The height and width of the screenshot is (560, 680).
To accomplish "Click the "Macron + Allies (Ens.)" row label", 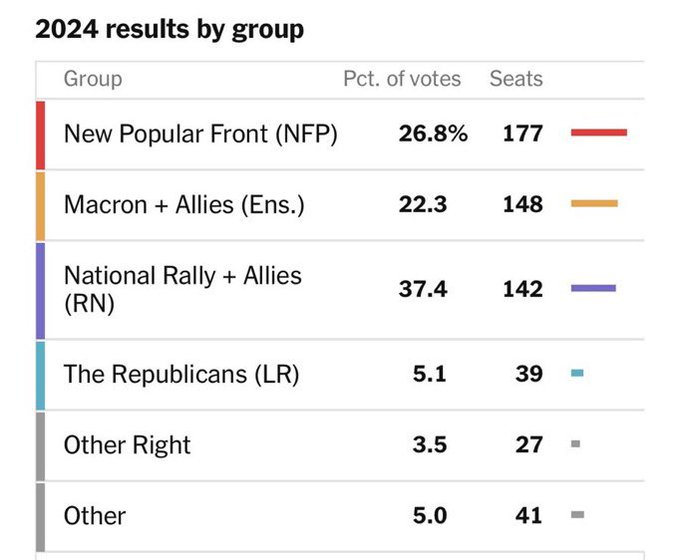I will [x=184, y=205].
